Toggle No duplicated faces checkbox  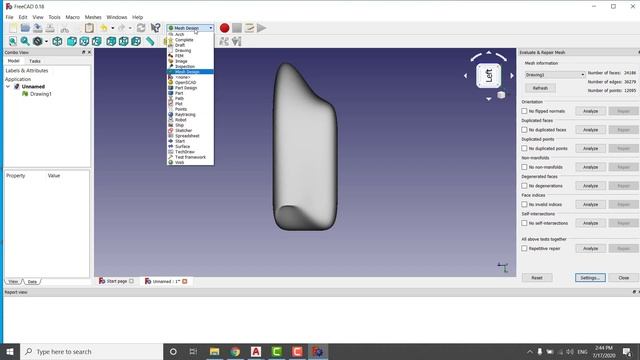click(524, 130)
